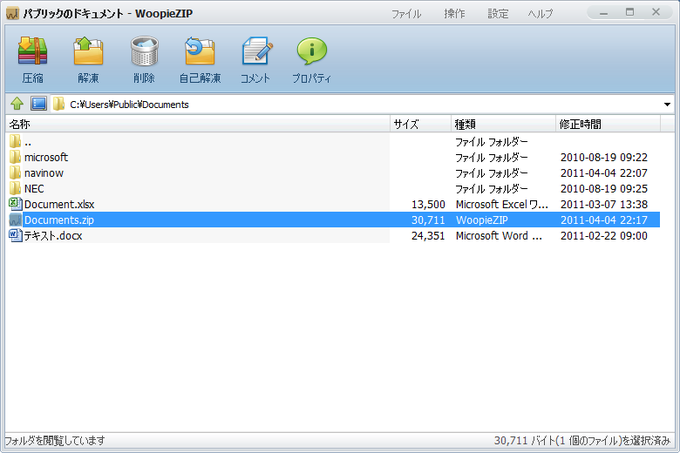Click the '..' parent directory entry
Screen dimensions: 680x453
tap(28, 142)
